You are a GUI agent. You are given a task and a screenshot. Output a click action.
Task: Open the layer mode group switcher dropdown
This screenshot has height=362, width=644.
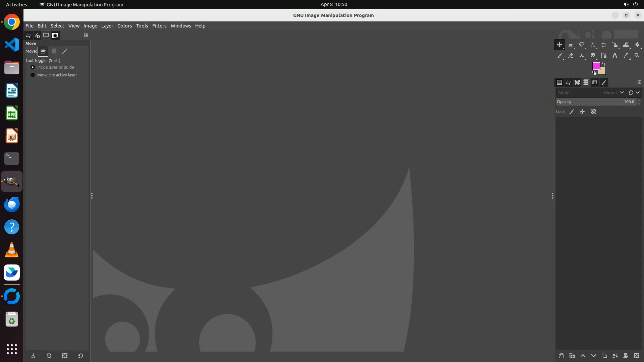coord(634,93)
